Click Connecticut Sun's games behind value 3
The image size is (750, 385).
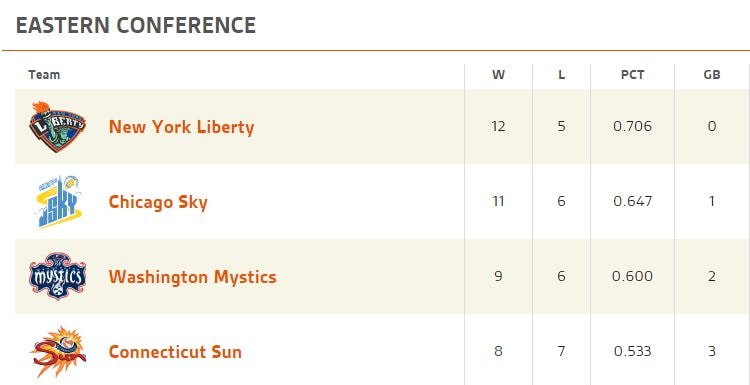712,352
